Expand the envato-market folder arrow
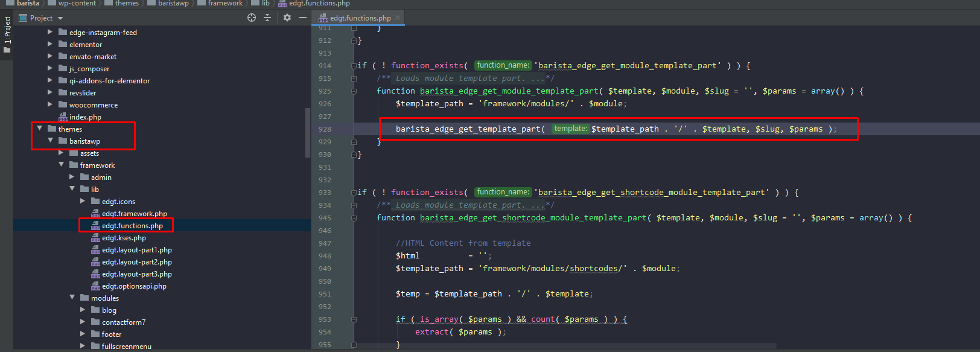Screen dimensions: 980x352 (x=50, y=56)
